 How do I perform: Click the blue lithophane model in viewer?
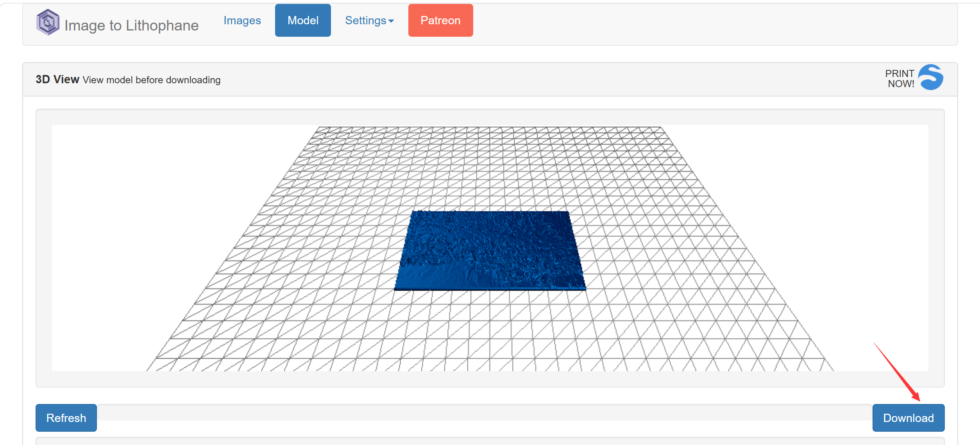(x=489, y=250)
